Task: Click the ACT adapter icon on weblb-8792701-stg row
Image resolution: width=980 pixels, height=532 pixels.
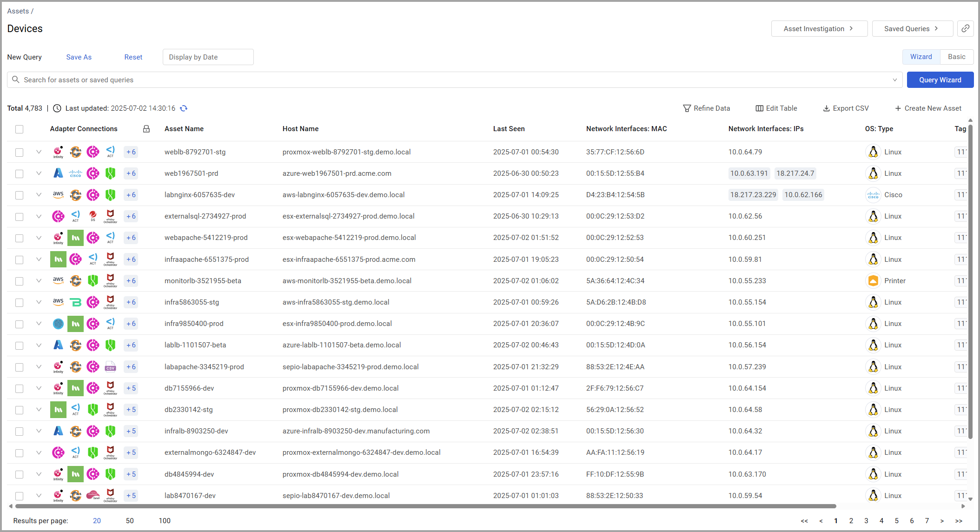Action: [x=110, y=152]
